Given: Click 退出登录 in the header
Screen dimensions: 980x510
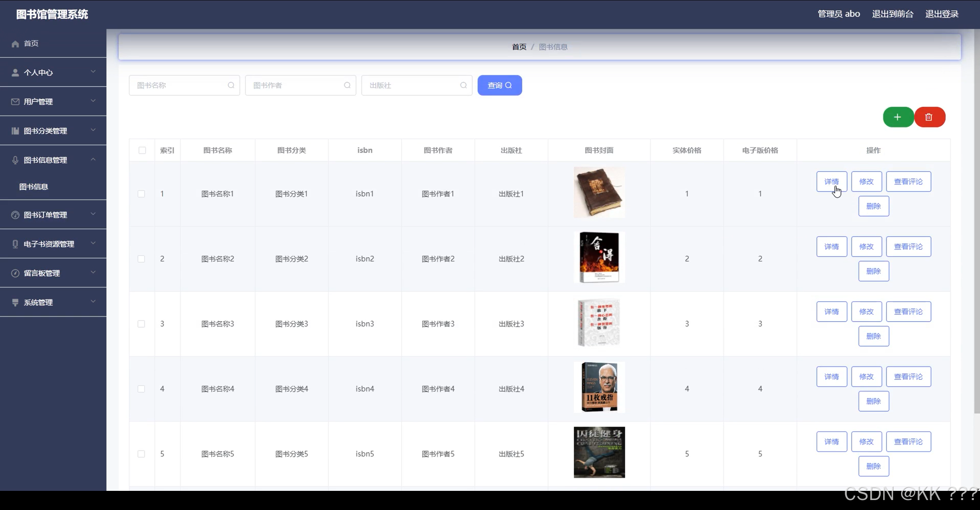Looking at the screenshot, I should 942,14.
